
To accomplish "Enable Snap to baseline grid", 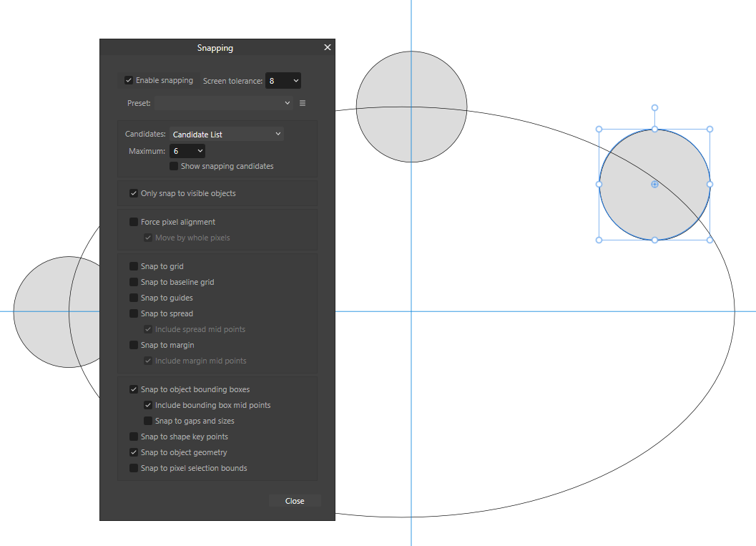I will pos(134,281).
